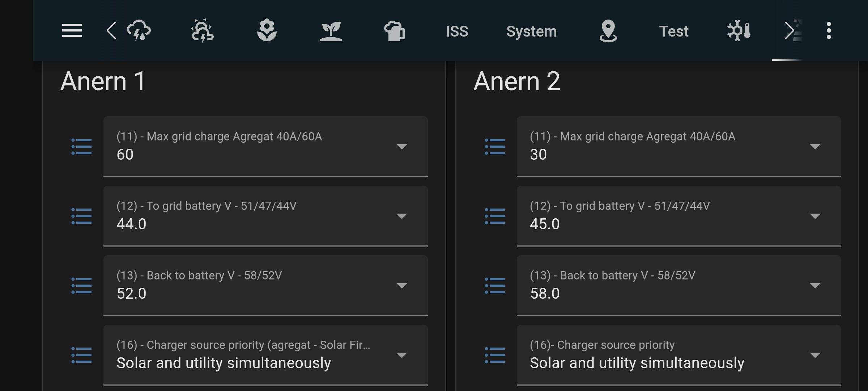Open the snowflake thermometer tab
Image resolution: width=868 pixels, height=391 pixels.
[739, 31]
